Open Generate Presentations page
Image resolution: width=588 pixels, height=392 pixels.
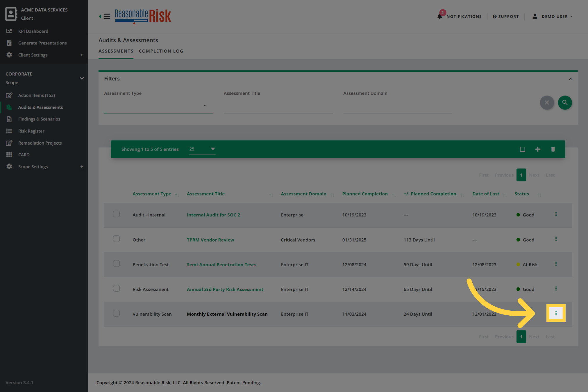coord(42,43)
